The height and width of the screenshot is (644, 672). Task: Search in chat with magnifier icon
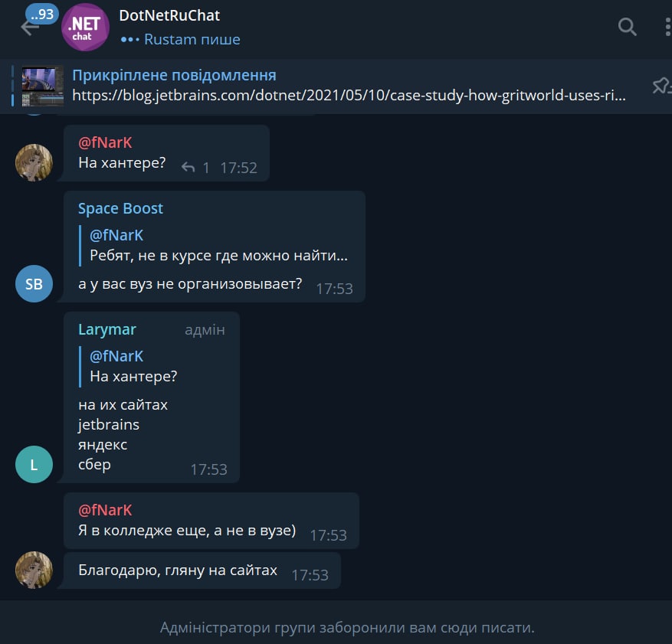pyautogui.click(x=627, y=27)
